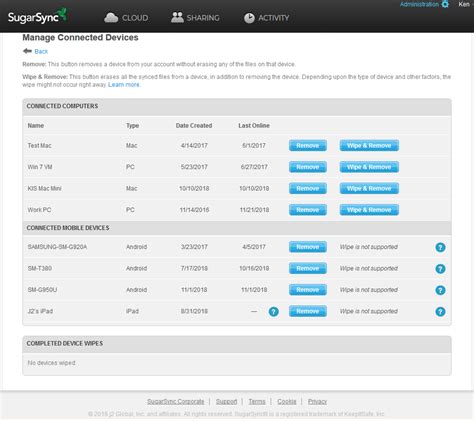
Task: Remove the SM-G950U device
Action: (x=308, y=290)
